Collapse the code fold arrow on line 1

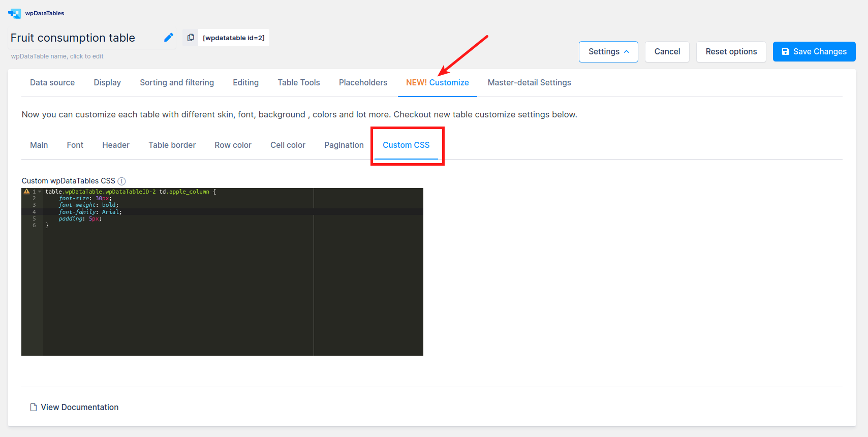[x=40, y=192]
